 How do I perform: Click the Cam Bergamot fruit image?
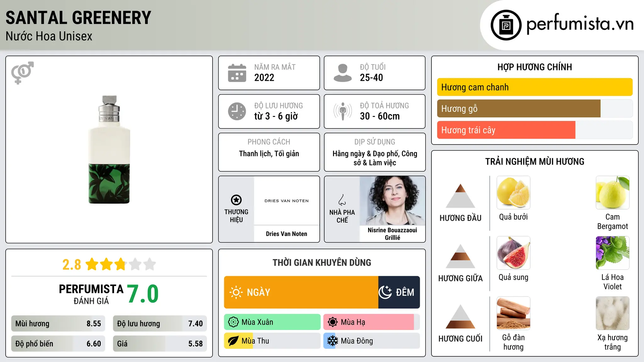click(613, 193)
